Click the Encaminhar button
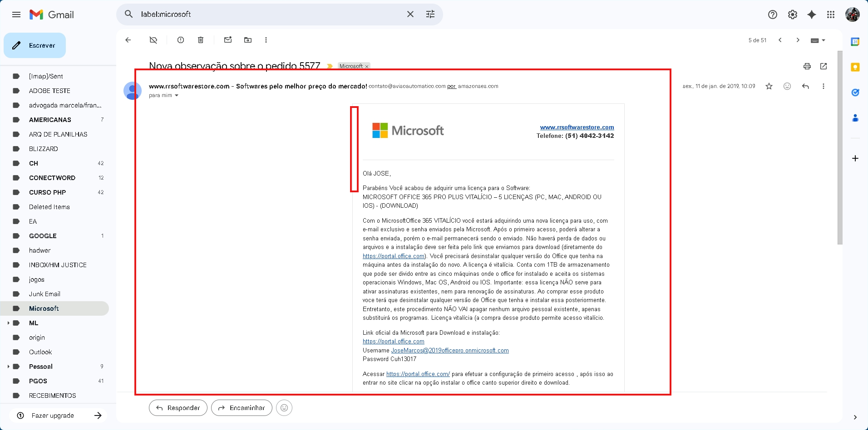 242,408
